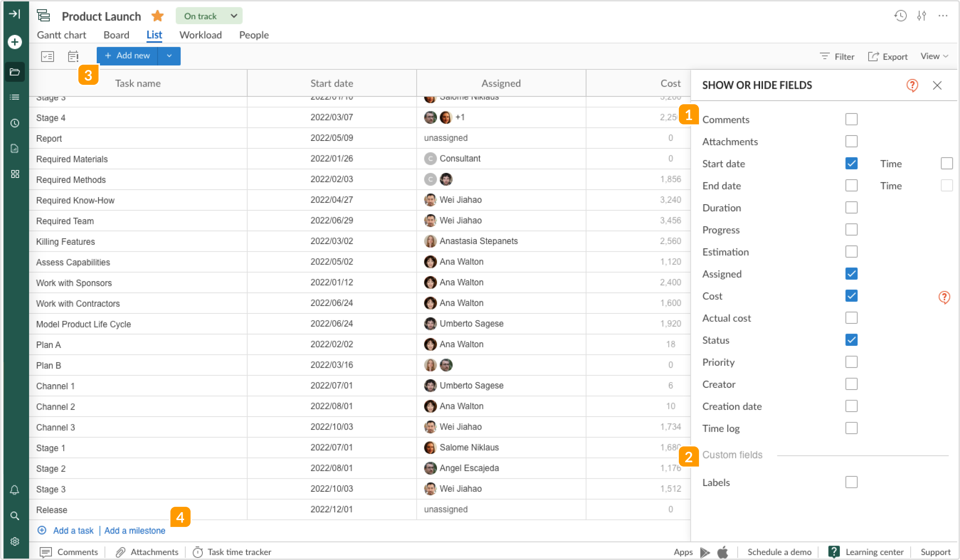Uncheck the Start date field checkbox
This screenshot has height=560, width=960.
tap(851, 163)
